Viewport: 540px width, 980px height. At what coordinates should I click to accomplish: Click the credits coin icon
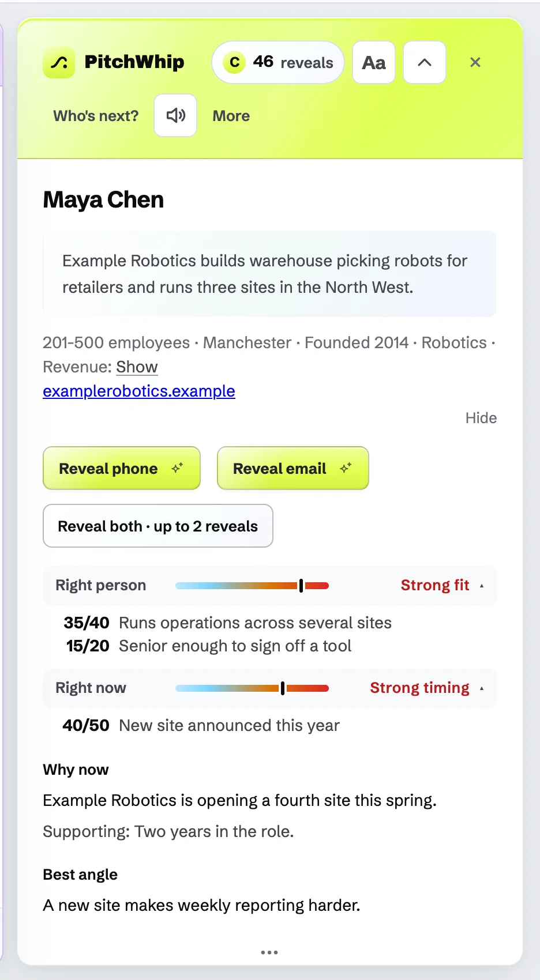coord(234,62)
